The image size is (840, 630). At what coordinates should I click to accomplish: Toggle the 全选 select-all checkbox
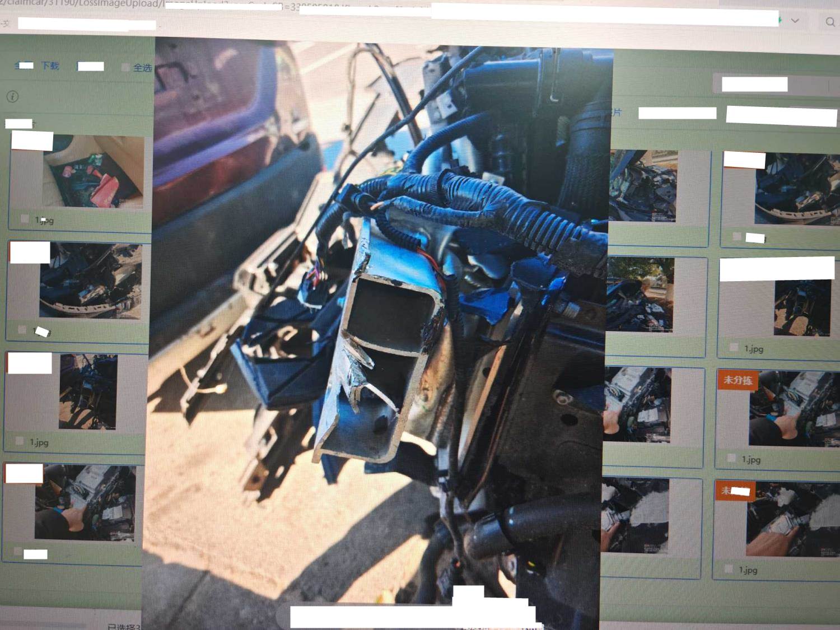[125, 67]
